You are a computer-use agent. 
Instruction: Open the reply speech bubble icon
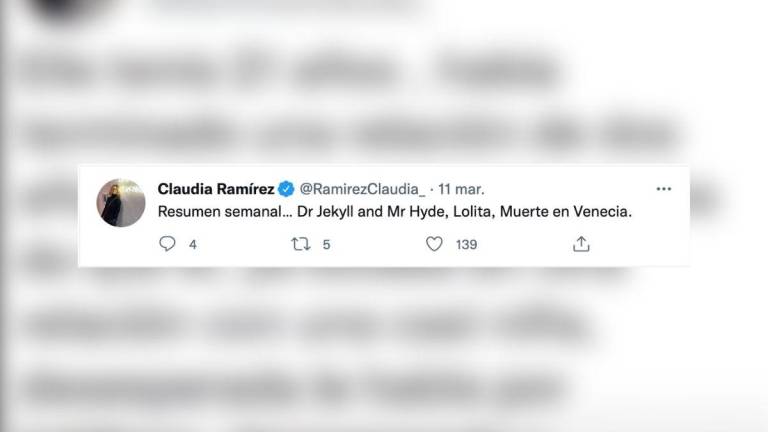coord(167,244)
